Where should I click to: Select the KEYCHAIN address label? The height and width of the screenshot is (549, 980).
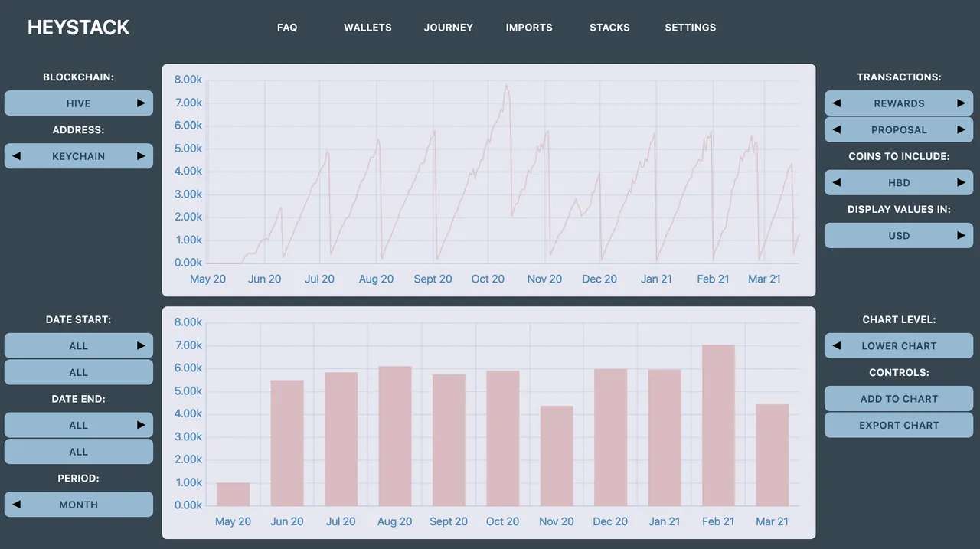click(79, 156)
